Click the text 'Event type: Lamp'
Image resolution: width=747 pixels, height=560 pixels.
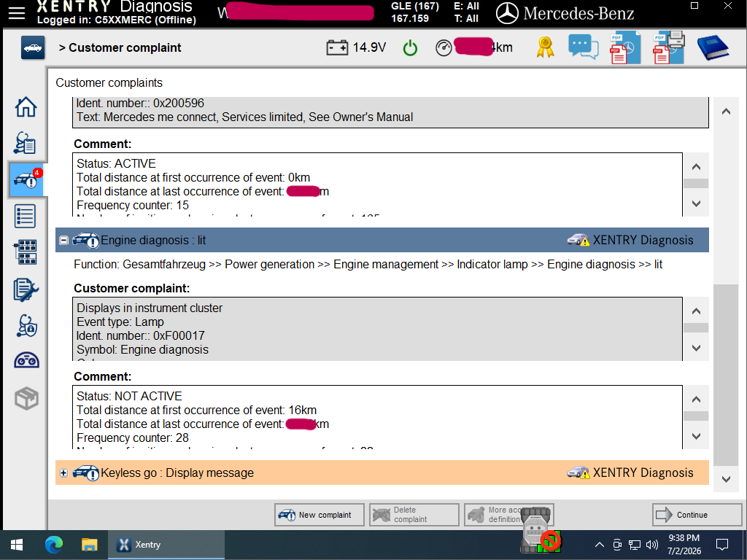coord(120,322)
